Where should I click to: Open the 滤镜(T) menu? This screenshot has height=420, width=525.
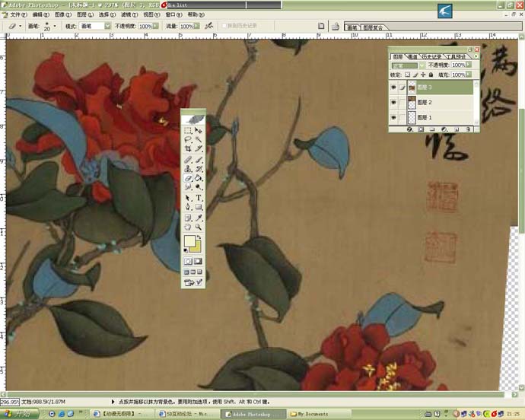coord(129,14)
